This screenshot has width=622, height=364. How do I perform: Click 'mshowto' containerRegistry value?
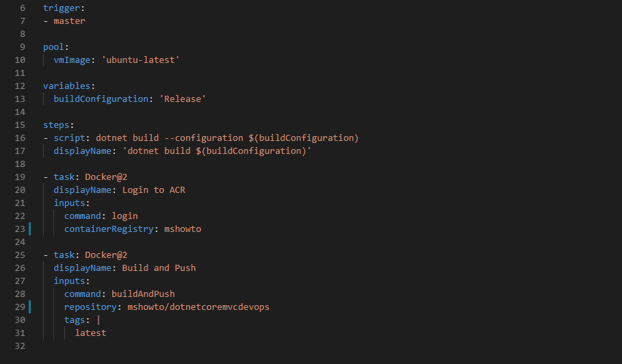point(183,229)
